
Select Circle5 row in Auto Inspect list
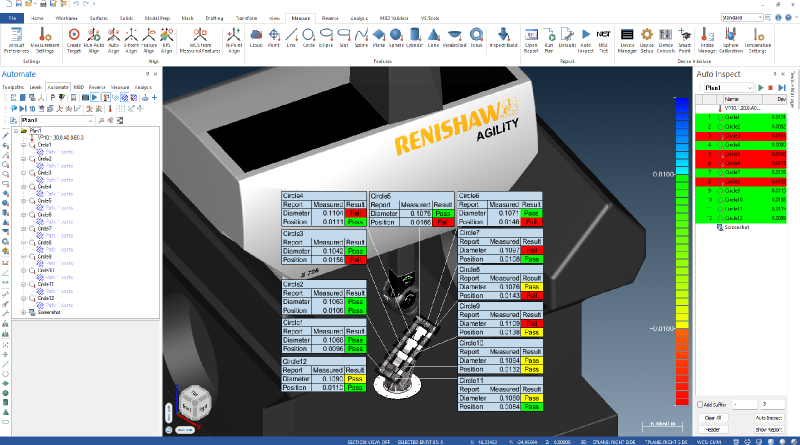point(734,154)
